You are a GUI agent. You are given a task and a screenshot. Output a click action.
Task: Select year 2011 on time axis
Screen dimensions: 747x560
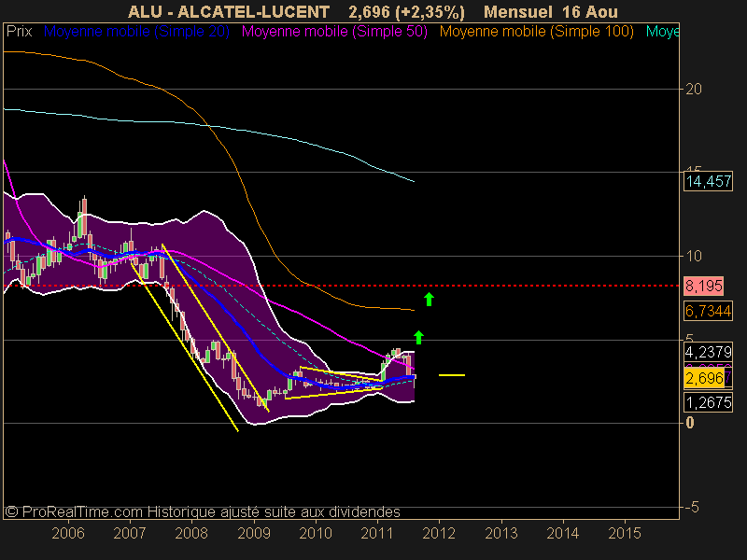(x=377, y=533)
